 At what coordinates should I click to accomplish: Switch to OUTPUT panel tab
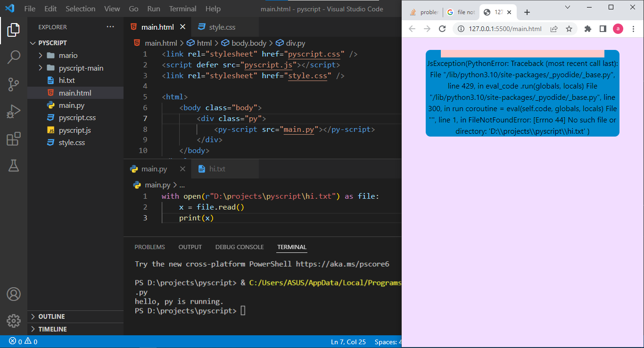(190, 247)
